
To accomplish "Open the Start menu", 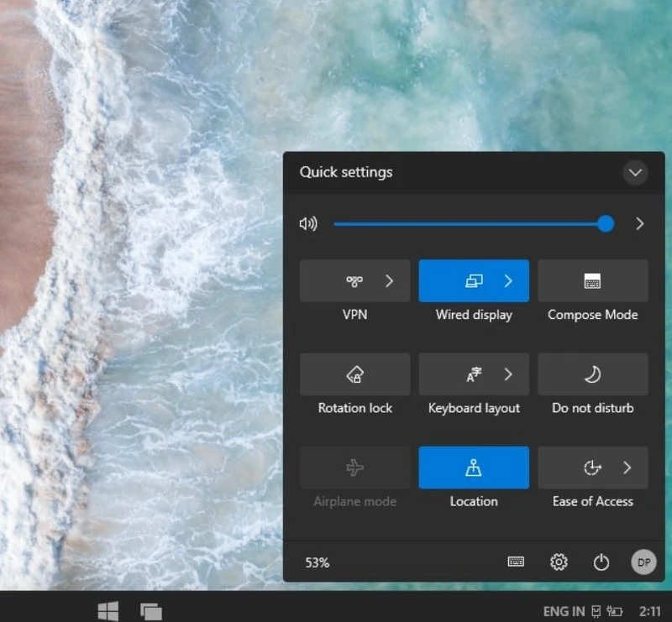I will pos(108,611).
